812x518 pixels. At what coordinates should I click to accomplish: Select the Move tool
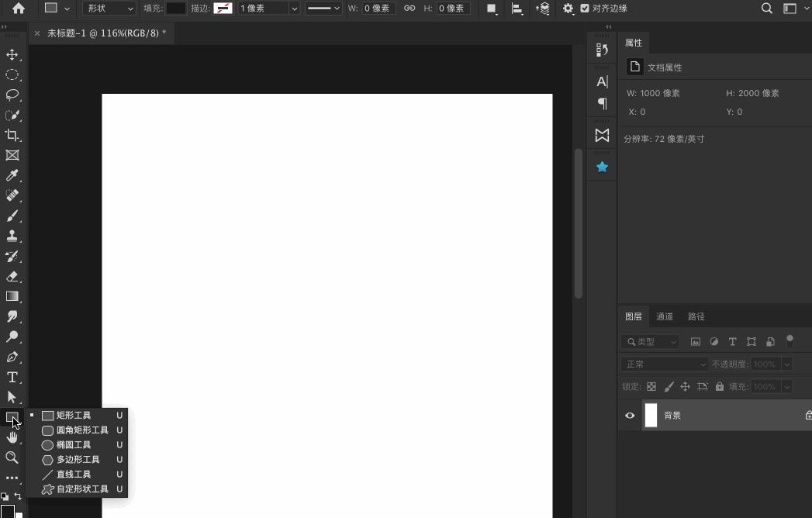pos(11,55)
